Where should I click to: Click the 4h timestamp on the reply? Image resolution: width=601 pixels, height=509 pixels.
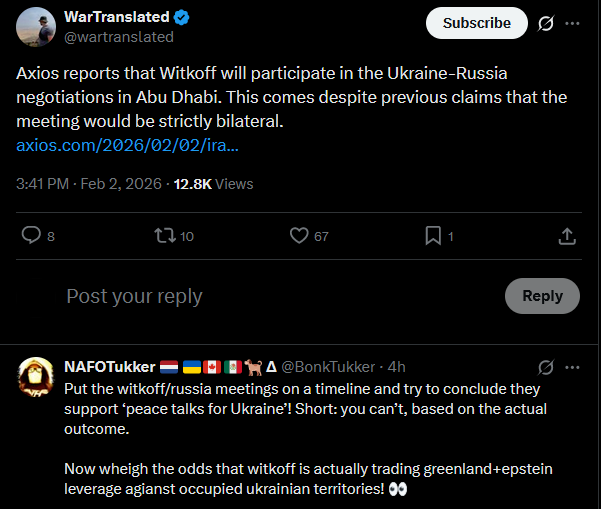396,366
